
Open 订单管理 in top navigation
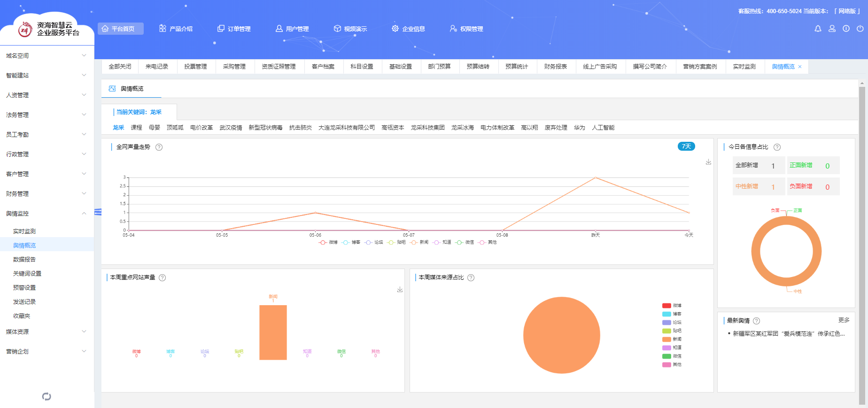(x=234, y=29)
